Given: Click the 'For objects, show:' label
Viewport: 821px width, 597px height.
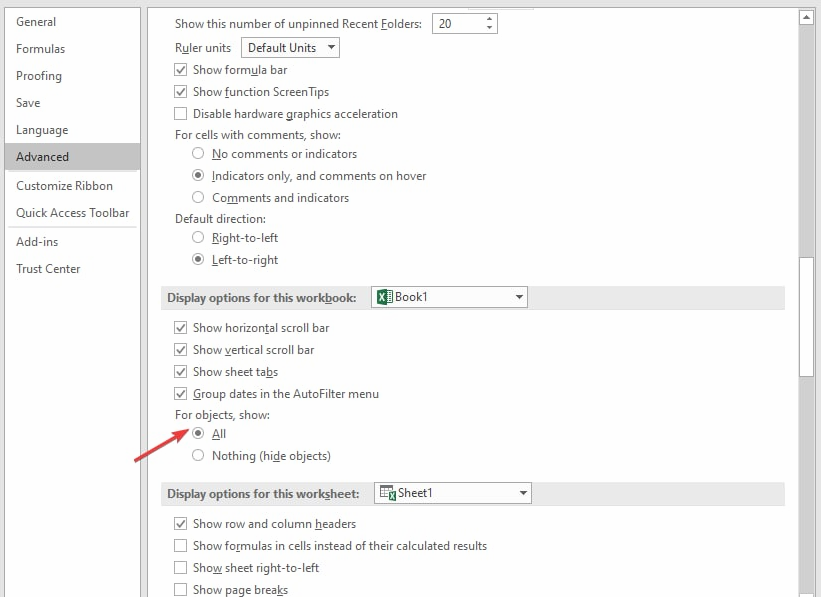Looking at the screenshot, I should point(223,415).
